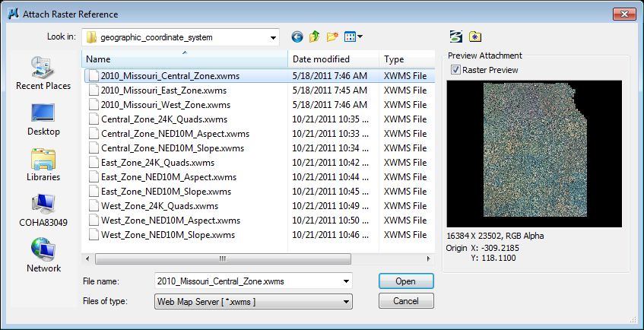
Task: Close the Attach Raster Reference dialog
Action: pyautogui.click(x=624, y=14)
